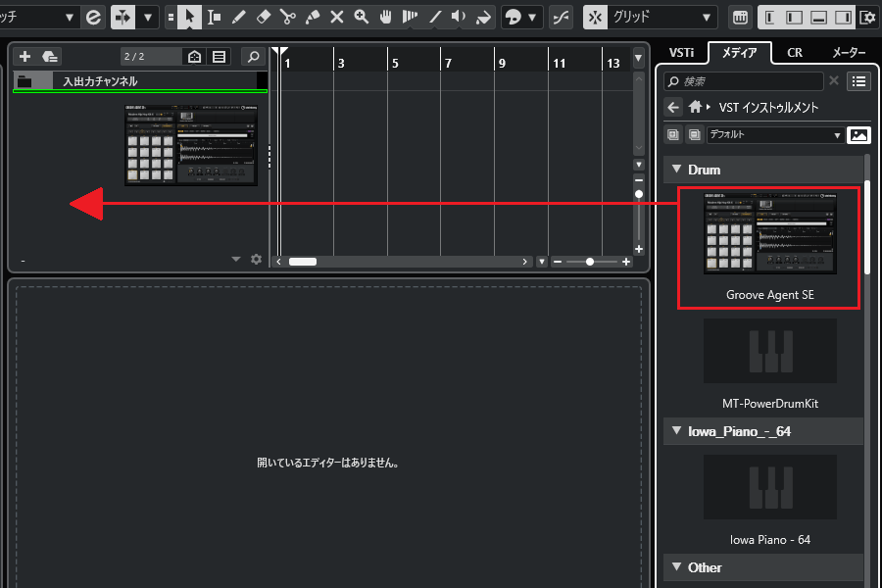
Task: Click the horizontal zoom slider handle
Action: click(589, 262)
